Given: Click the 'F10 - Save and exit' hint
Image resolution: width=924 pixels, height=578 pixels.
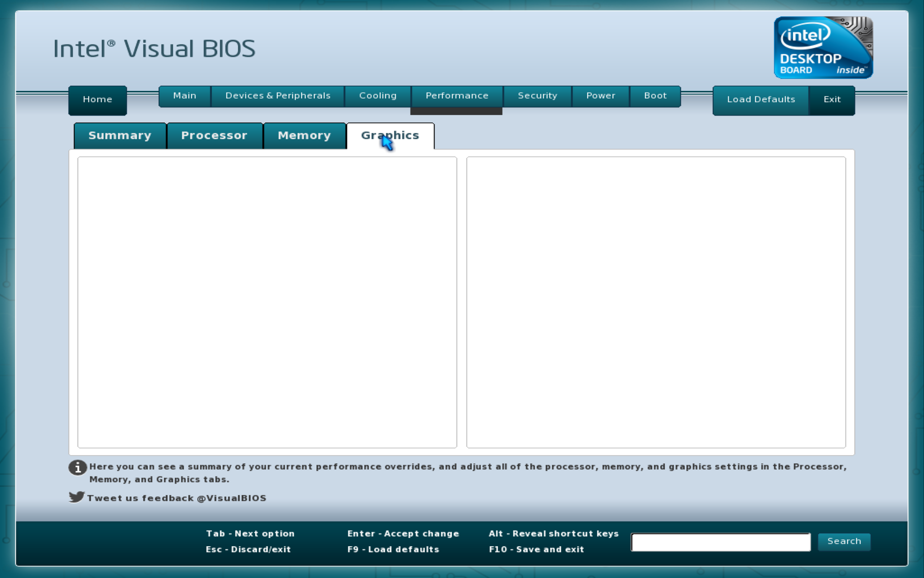Looking at the screenshot, I should pos(536,550).
